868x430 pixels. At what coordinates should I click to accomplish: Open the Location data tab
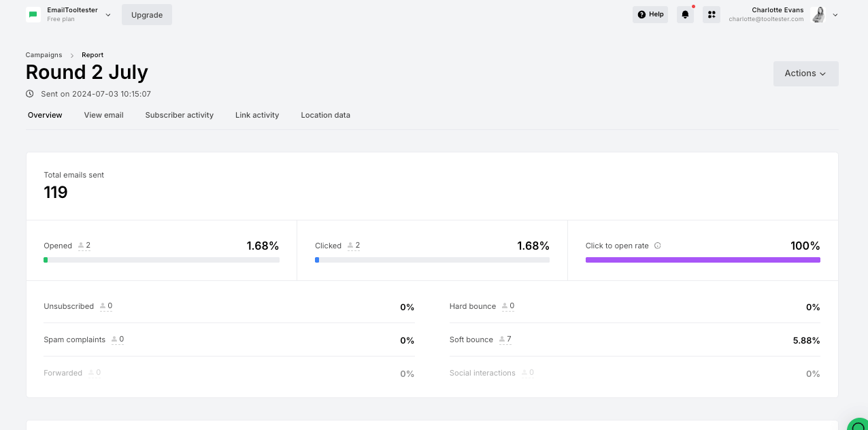pyautogui.click(x=326, y=115)
